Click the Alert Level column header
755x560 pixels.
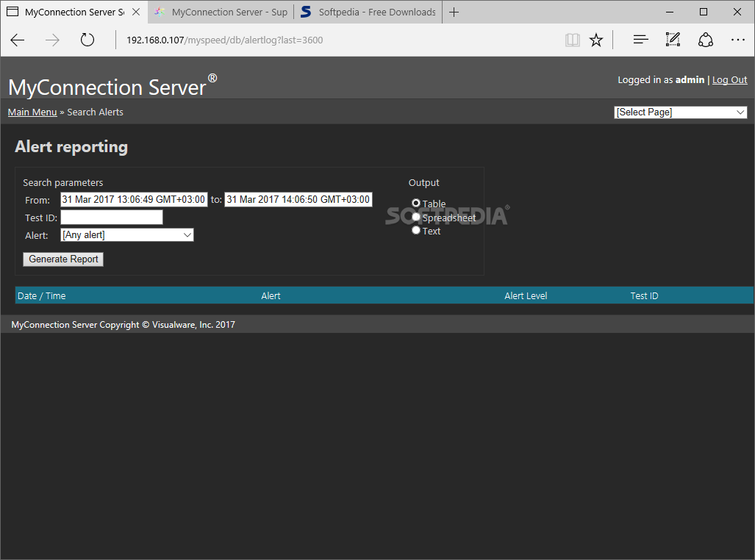526,296
